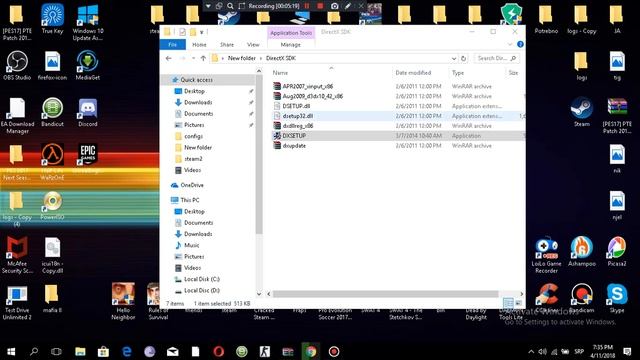Open Opera from the taskbar
The height and width of the screenshot is (360, 640).
[218, 351]
